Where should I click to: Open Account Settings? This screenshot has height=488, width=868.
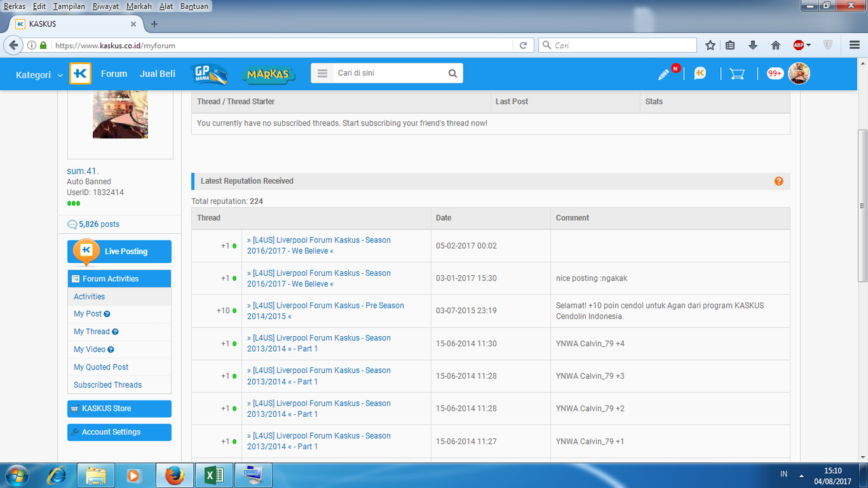click(x=119, y=432)
